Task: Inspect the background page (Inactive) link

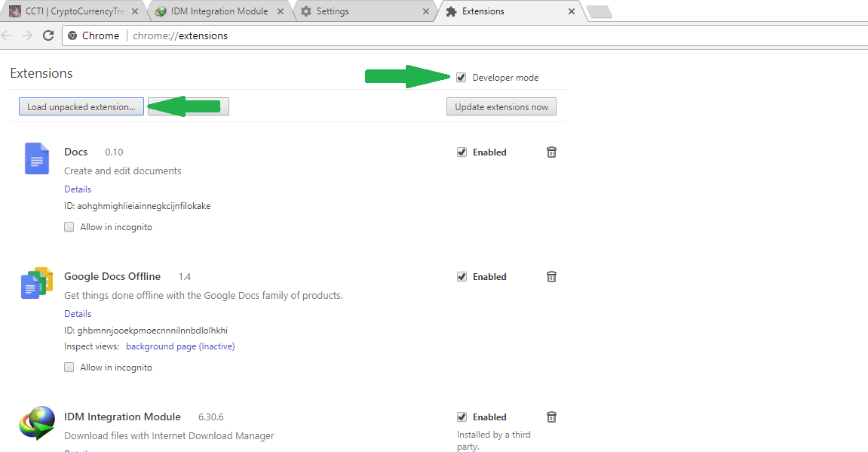Action: click(x=180, y=346)
